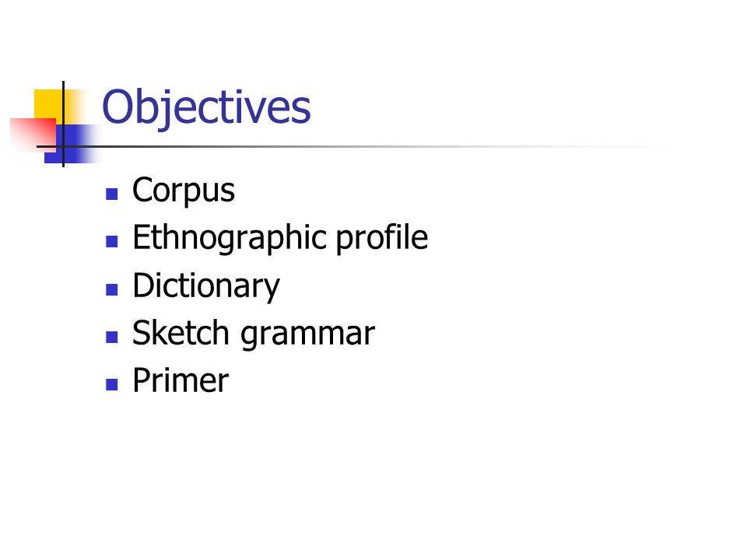Viewport: 747px width, 560px height.
Task: Click the blue bullet before Ethnographic profile
Action: [112, 241]
